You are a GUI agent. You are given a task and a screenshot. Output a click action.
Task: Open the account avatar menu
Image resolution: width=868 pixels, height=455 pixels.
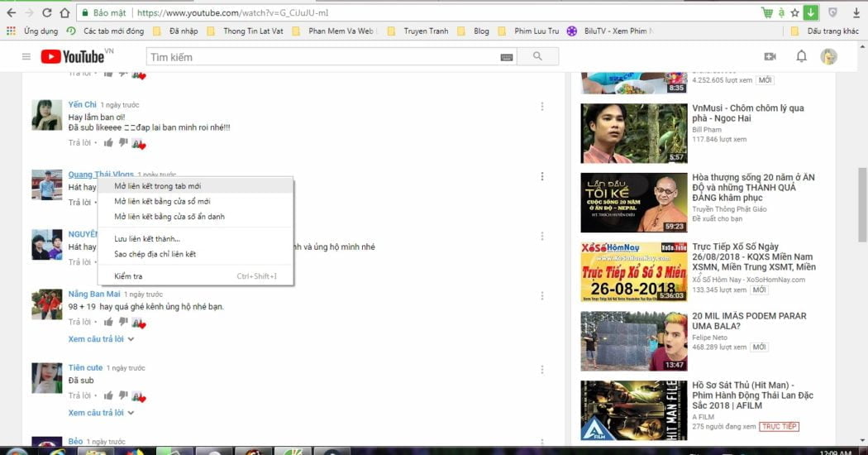click(x=828, y=56)
